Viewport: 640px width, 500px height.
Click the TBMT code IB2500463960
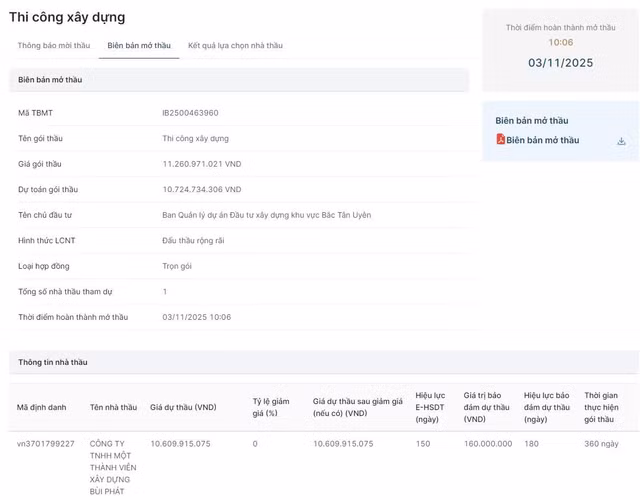click(x=190, y=113)
